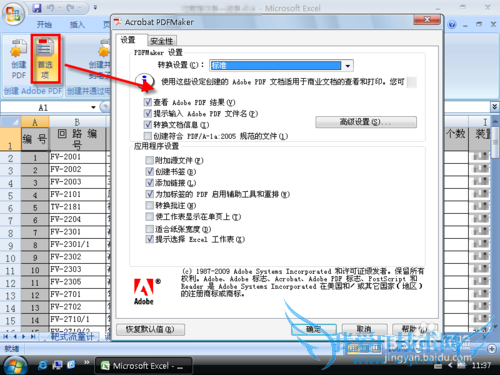Go to last sheet navigation arrow

coord(33,337)
